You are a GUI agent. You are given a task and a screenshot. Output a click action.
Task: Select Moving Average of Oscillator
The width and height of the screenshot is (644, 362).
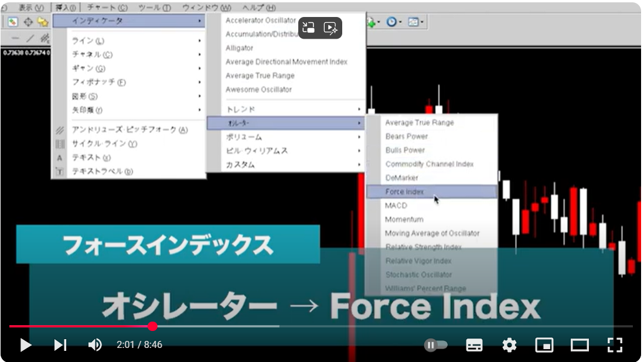432,234
